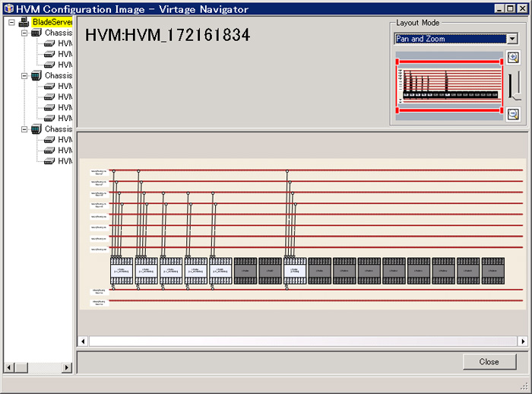Select second HVM label under top Chassis
This screenshot has width=532, height=394.
65,54
